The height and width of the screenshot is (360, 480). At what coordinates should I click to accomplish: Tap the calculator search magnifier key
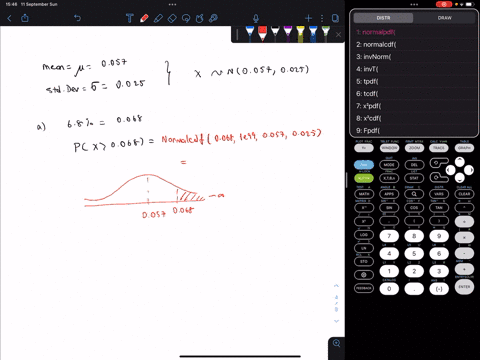pyautogui.click(x=414, y=194)
